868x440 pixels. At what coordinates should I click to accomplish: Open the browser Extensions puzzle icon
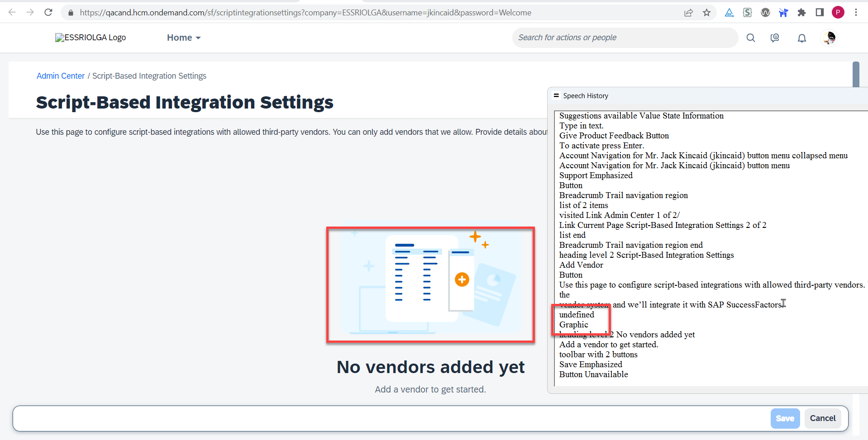click(801, 13)
